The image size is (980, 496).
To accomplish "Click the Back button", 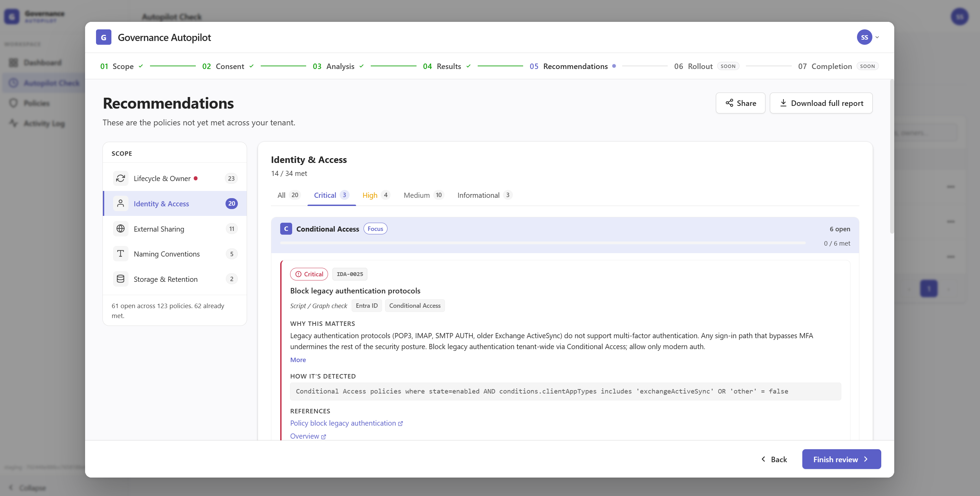I will pos(774,459).
